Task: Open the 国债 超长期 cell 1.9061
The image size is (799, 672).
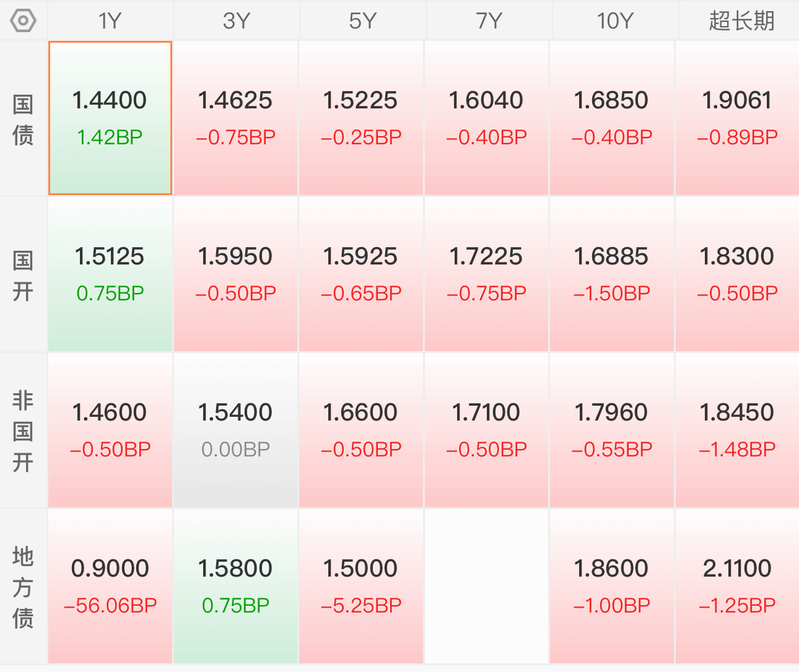Action: point(737,118)
